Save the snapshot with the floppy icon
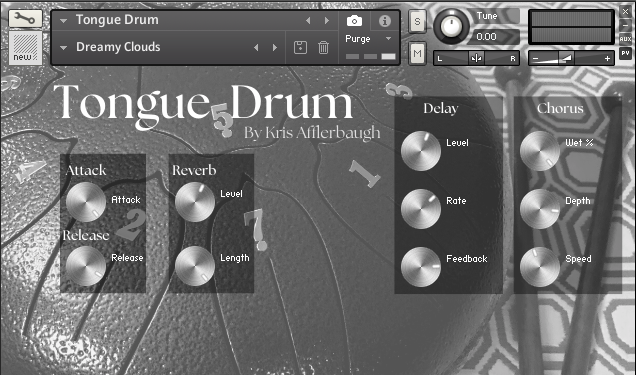 pos(300,47)
